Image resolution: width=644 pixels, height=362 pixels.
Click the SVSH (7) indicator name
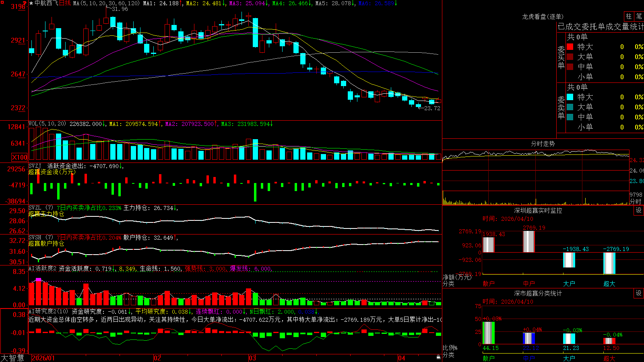pyautogui.click(x=41, y=238)
